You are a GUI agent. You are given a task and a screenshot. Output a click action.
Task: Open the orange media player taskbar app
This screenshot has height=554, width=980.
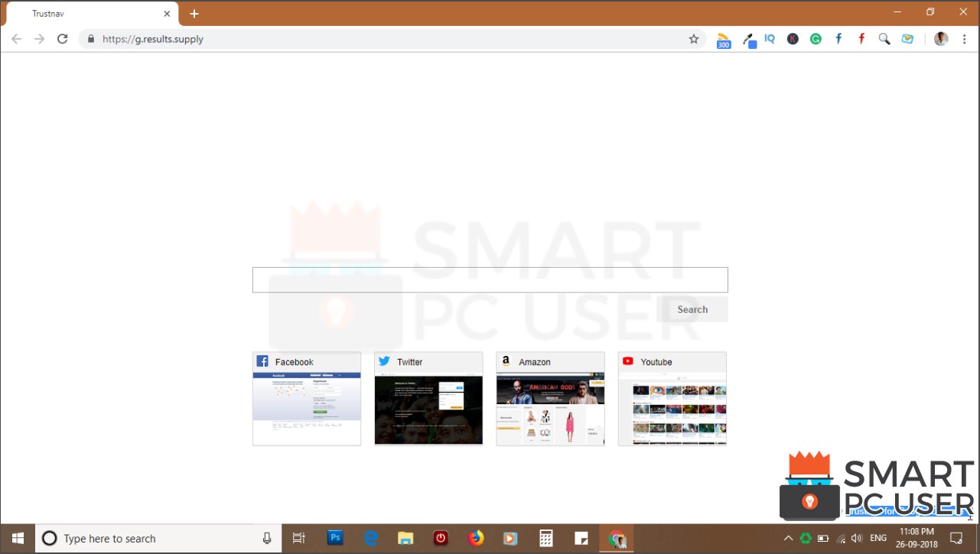click(x=510, y=538)
